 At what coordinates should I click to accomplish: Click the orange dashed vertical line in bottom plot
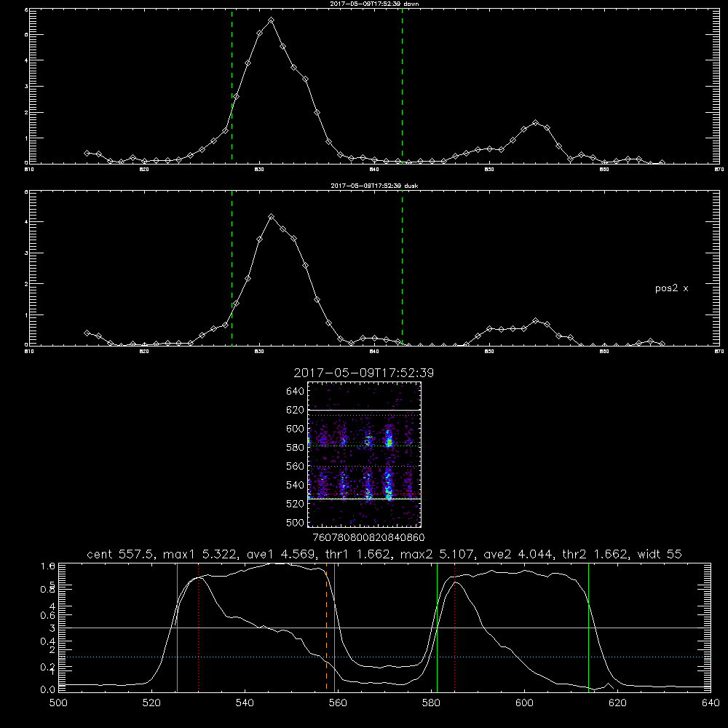[326, 627]
